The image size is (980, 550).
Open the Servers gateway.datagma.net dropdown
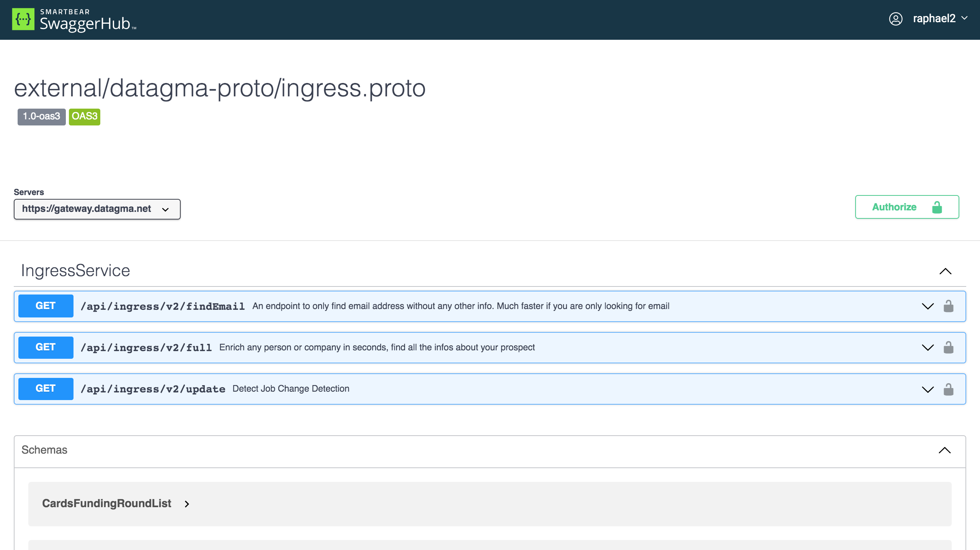tap(97, 209)
